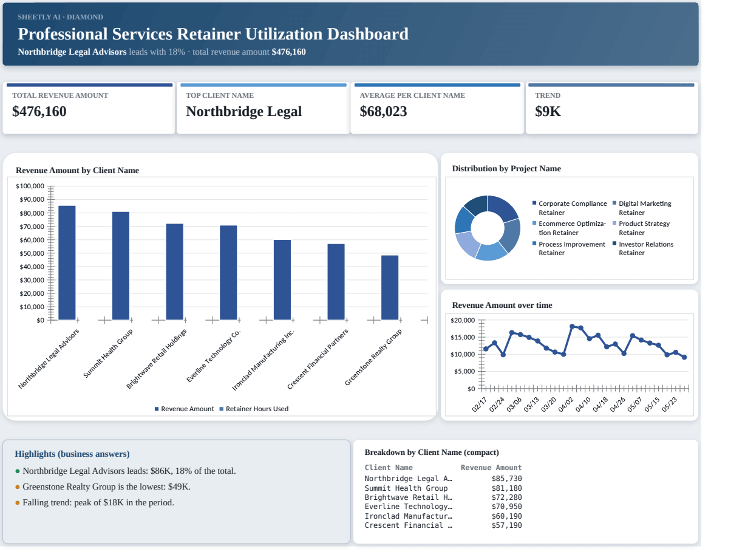Click the Falling trend peak highlight line

click(x=94, y=502)
